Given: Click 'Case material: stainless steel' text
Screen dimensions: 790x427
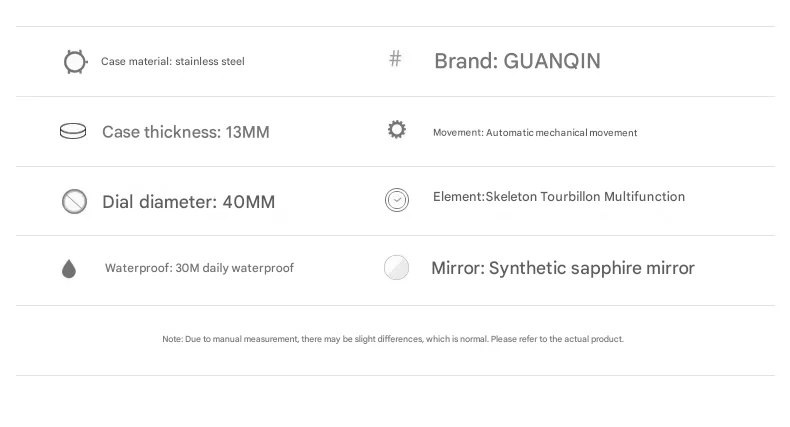Looking at the screenshot, I should 173,62.
